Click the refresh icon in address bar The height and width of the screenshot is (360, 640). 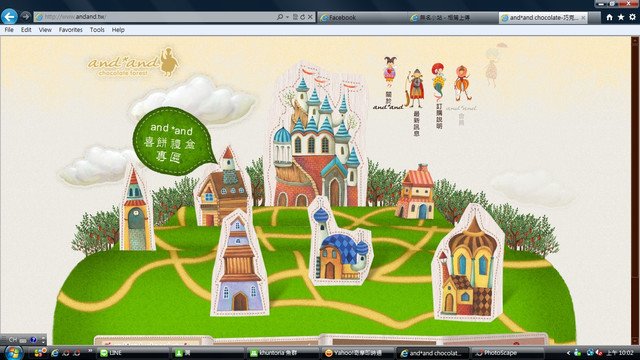click(302, 17)
